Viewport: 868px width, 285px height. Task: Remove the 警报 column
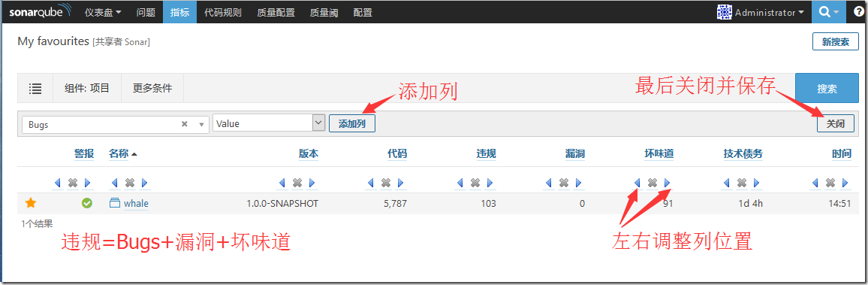click(x=73, y=183)
